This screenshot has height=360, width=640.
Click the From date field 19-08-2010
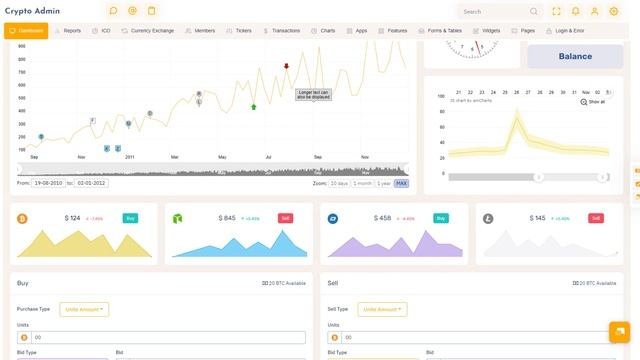[48, 183]
